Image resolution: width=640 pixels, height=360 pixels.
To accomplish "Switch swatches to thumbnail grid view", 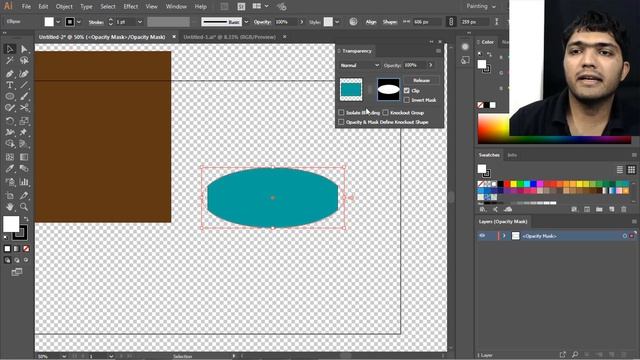I will click(631, 170).
